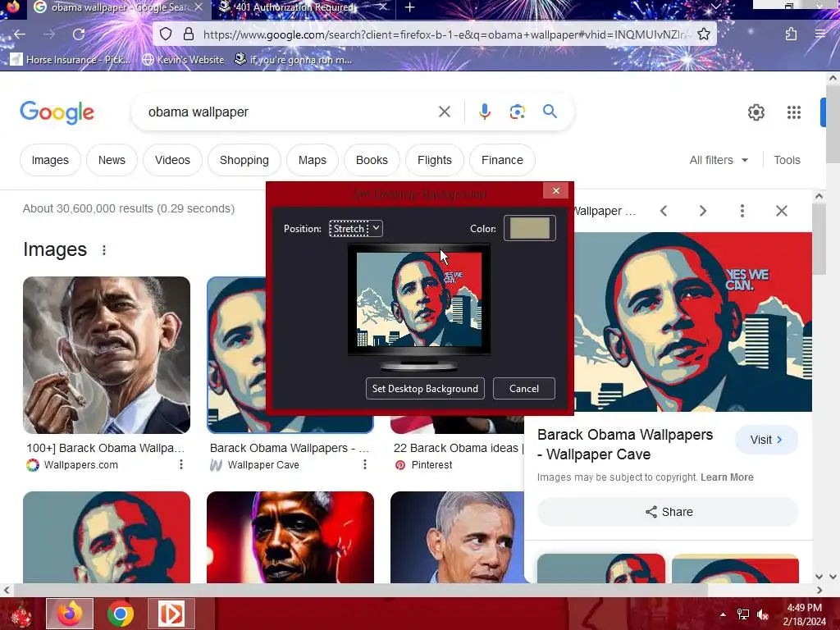Open a new tab with the plus button
The height and width of the screenshot is (630, 840).
(410, 7)
